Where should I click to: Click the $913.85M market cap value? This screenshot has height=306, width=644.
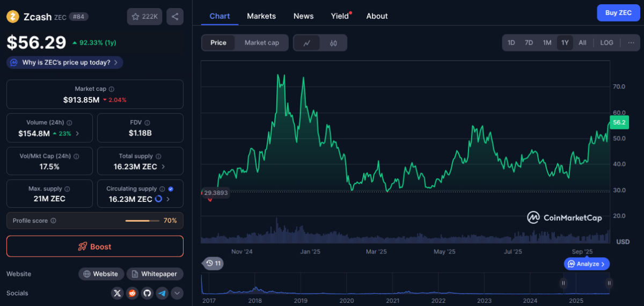81,100
